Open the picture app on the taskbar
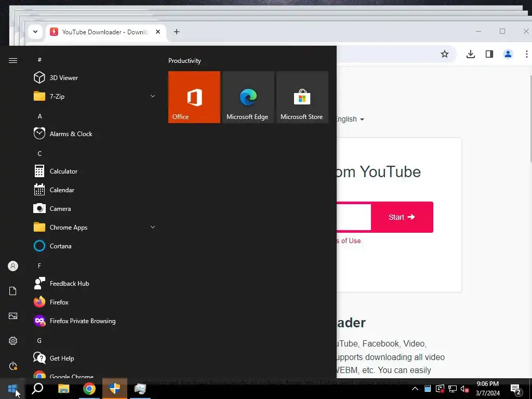532x399 pixels. [140, 389]
